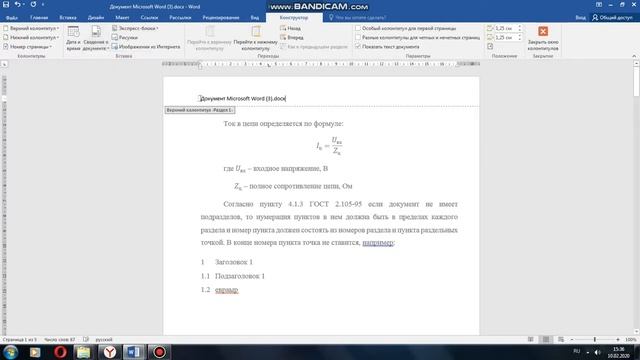This screenshot has height=360, width=640.
Task: Open the Рассылки tab
Action: click(x=180, y=18)
